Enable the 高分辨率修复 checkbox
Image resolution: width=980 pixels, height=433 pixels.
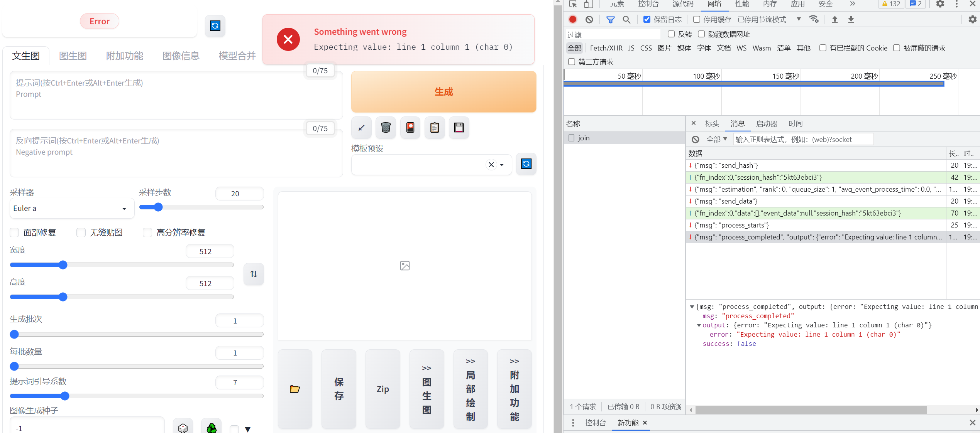point(147,232)
